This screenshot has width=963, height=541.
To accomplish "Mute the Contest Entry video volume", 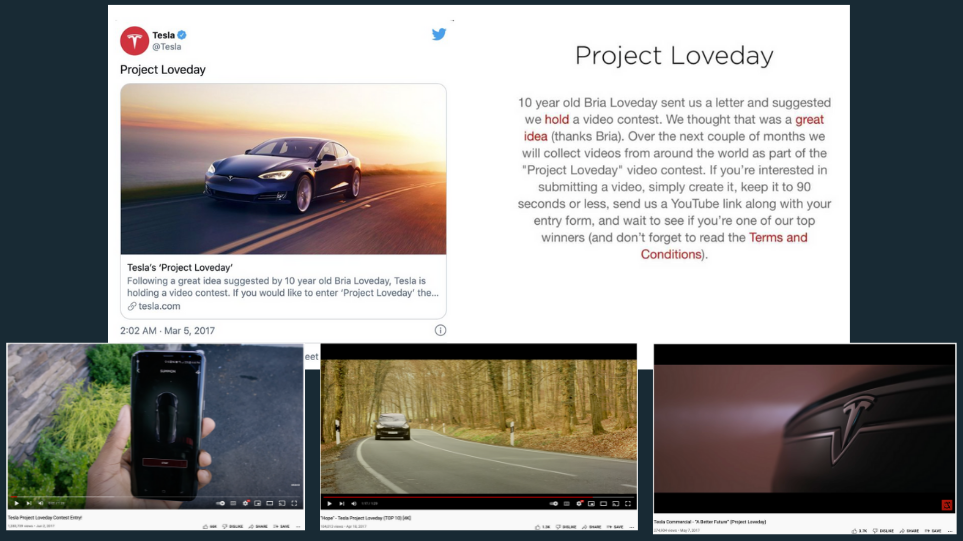I will coord(41,503).
